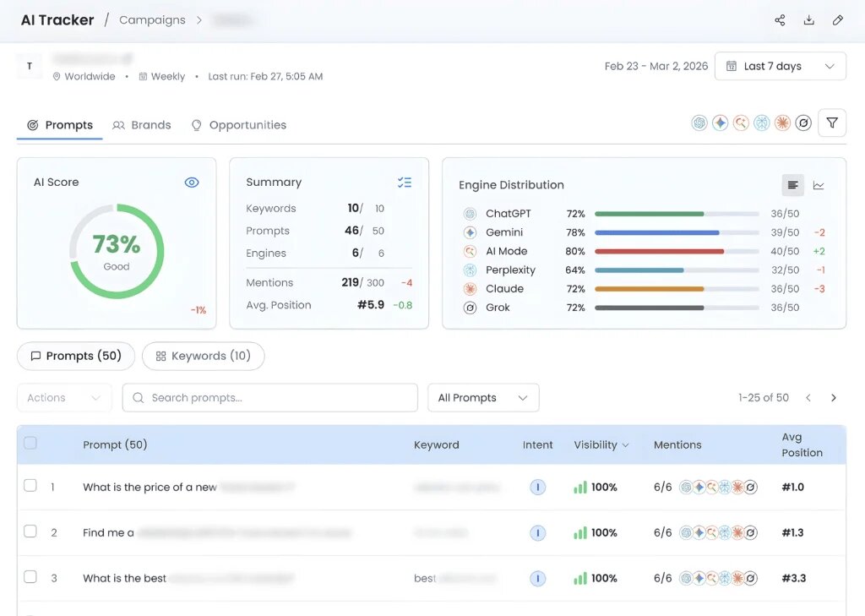Click intent badge for prompt row 3

pos(538,579)
